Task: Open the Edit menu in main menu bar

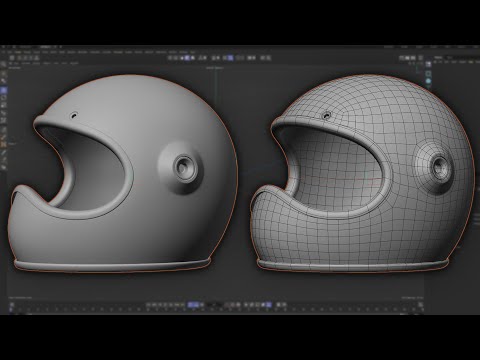Action: pos(10,52)
